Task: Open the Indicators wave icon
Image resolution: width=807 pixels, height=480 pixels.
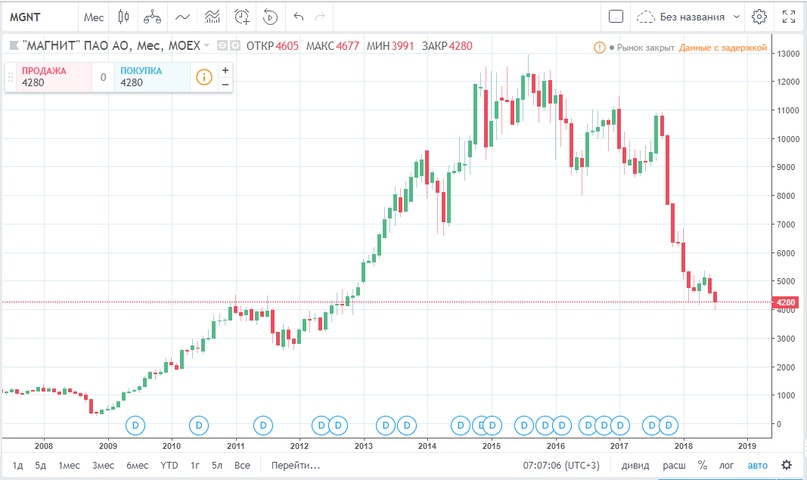Action: (x=182, y=17)
